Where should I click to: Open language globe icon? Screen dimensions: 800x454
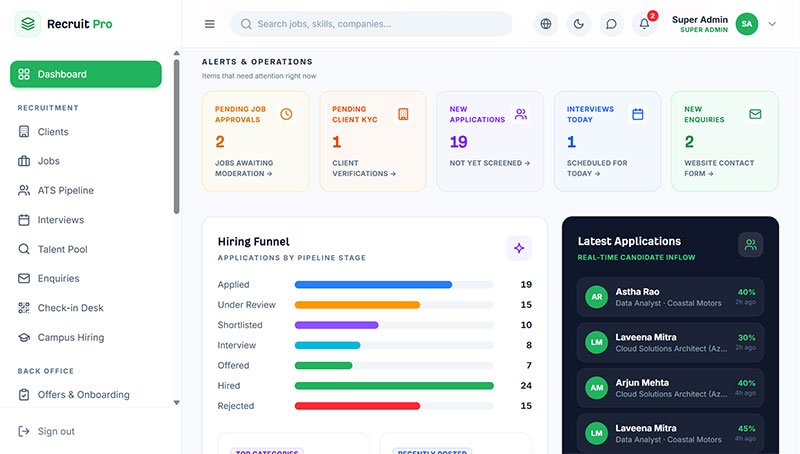tap(546, 24)
